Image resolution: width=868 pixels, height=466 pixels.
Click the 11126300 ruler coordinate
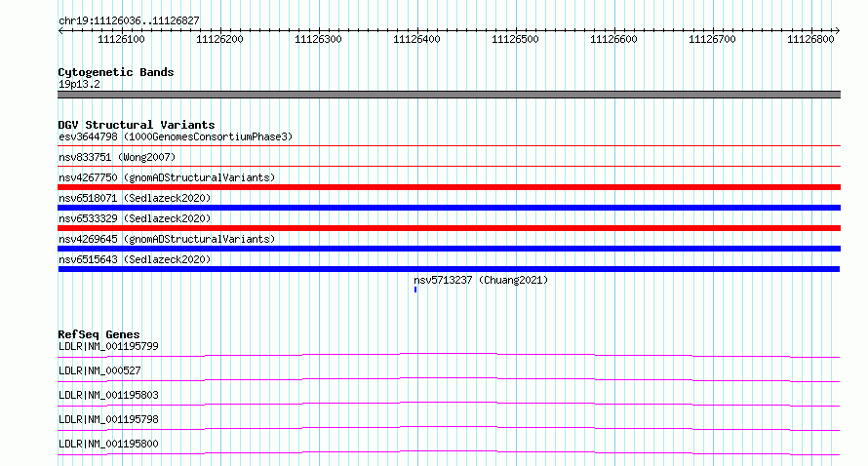tap(318, 39)
